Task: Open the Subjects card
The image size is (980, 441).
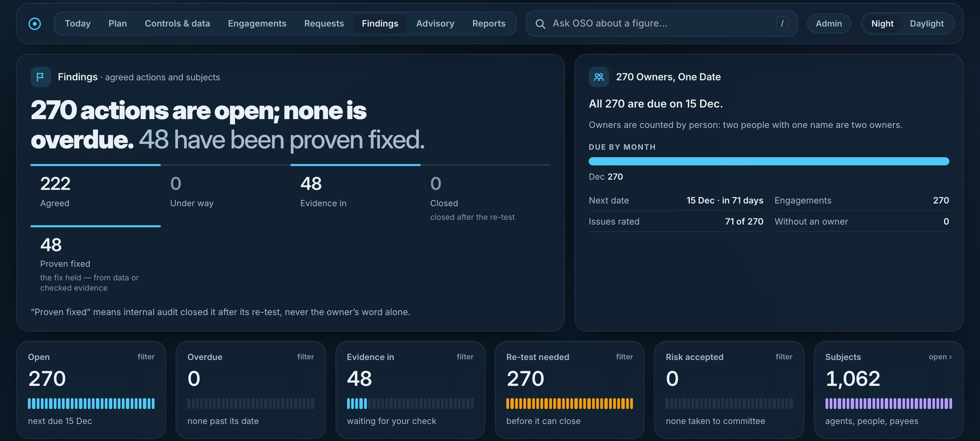Action: click(889, 390)
